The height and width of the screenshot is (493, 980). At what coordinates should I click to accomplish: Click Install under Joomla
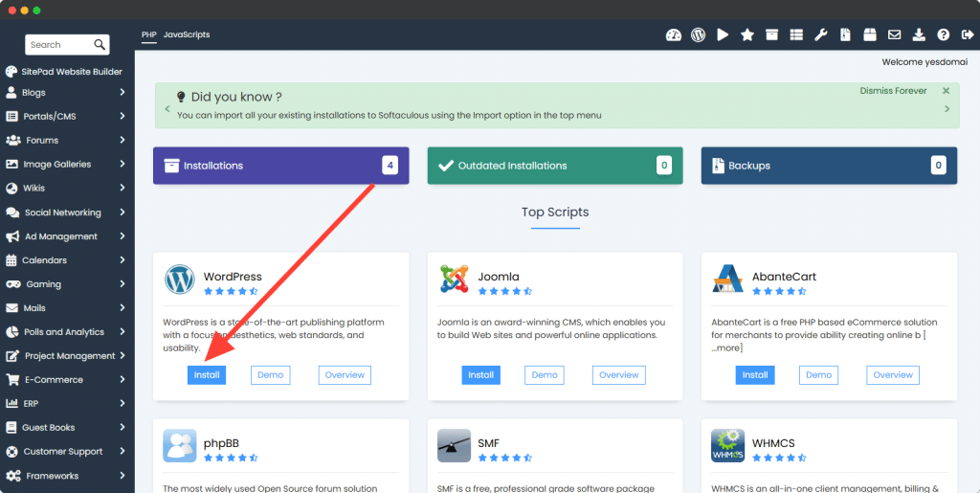coord(480,375)
